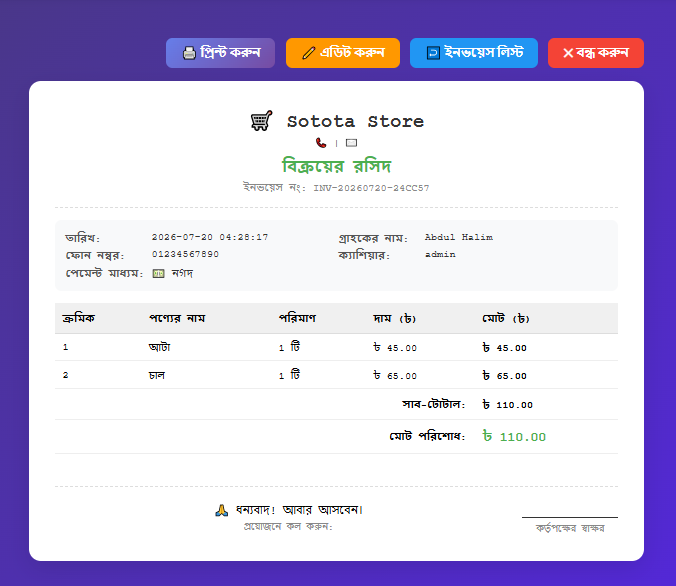Image resolution: width=676 pixels, height=586 pixels.
Task: Select invoice number INV-20260720-24CC57
Action: click(x=371, y=188)
